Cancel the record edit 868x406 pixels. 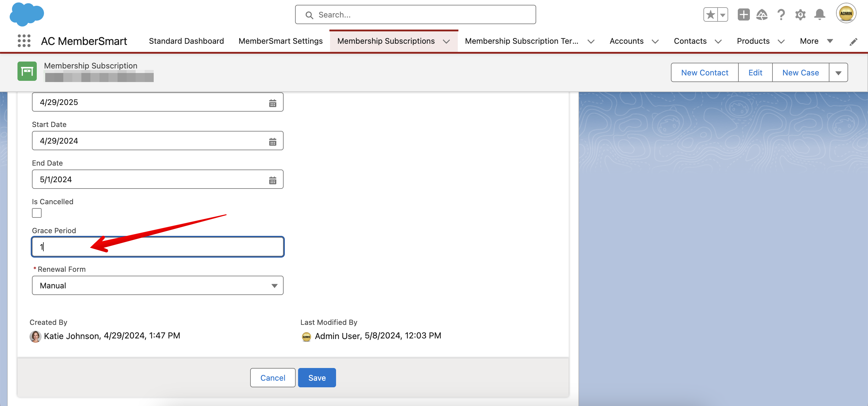click(x=272, y=377)
